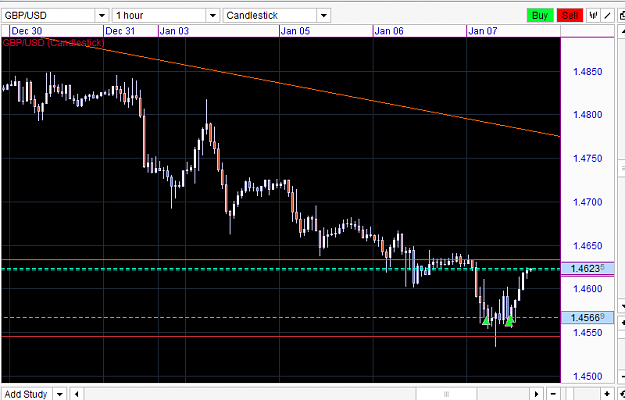Click the Jan 07 date label
This screenshot has height=400, width=625.
tap(483, 31)
